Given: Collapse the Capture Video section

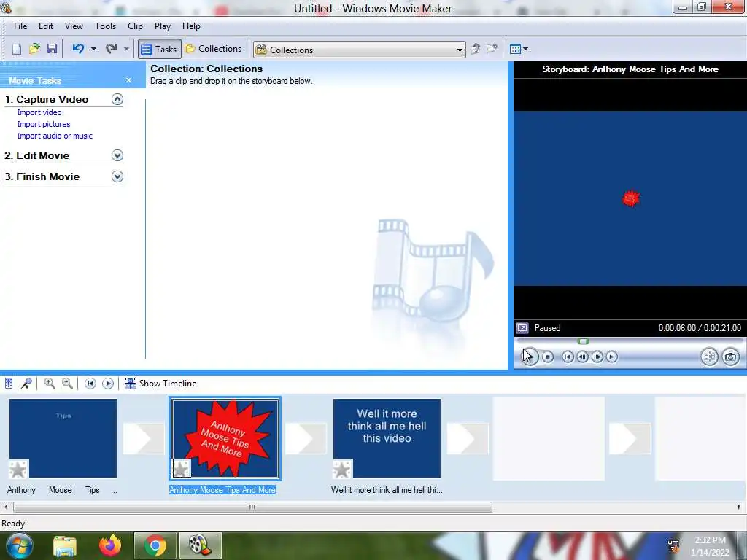Looking at the screenshot, I should 117,99.
